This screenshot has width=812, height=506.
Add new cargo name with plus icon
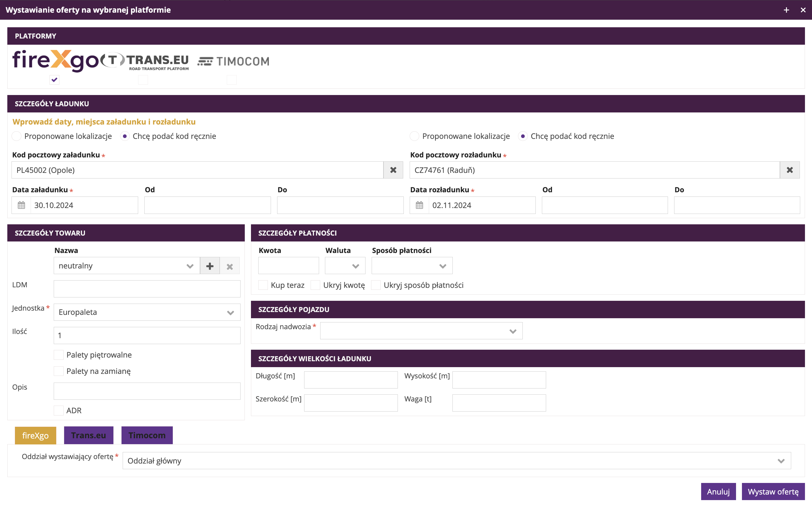(210, 266)
